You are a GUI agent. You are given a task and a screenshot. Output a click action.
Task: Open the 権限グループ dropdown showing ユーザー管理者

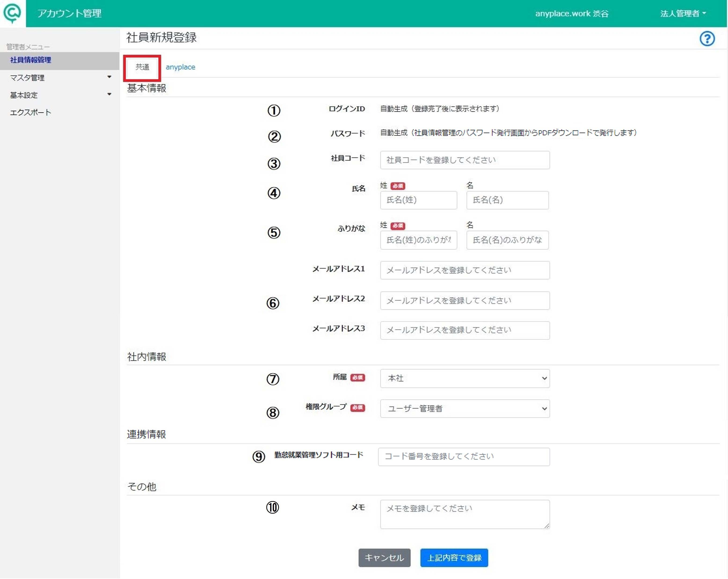coord(465,408)
